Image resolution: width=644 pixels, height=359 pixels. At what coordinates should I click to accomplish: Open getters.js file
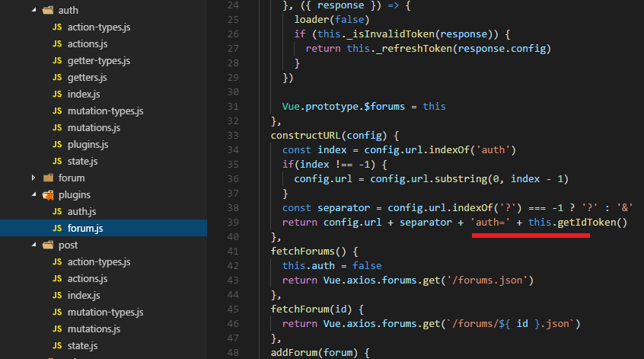87,78
